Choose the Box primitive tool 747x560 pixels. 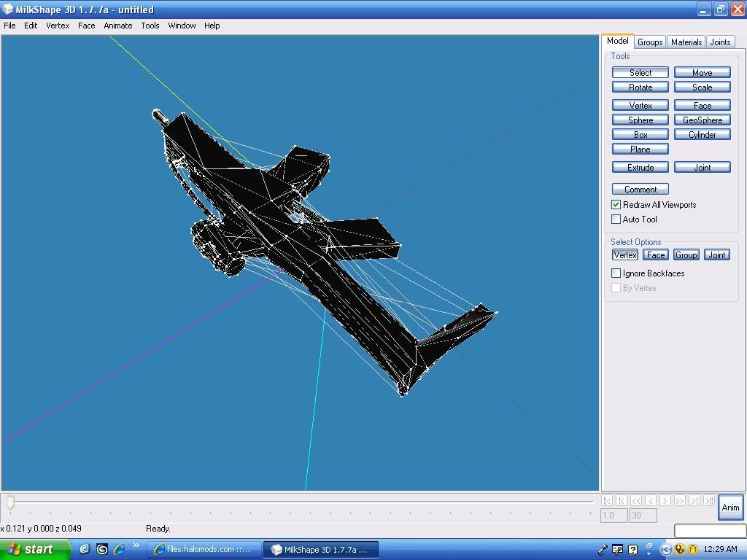pyautogui.click(x=640, y=135)
